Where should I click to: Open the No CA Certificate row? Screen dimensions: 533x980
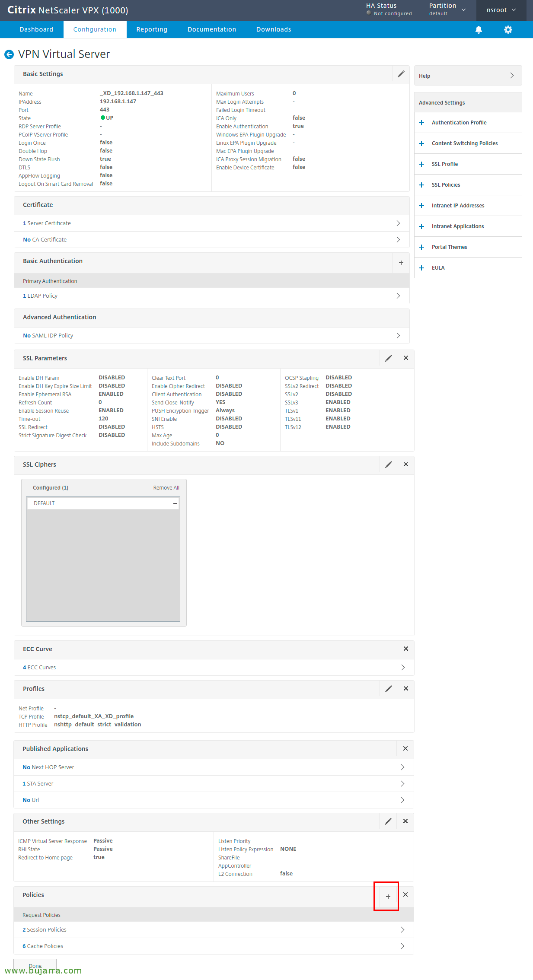point(212,240)
